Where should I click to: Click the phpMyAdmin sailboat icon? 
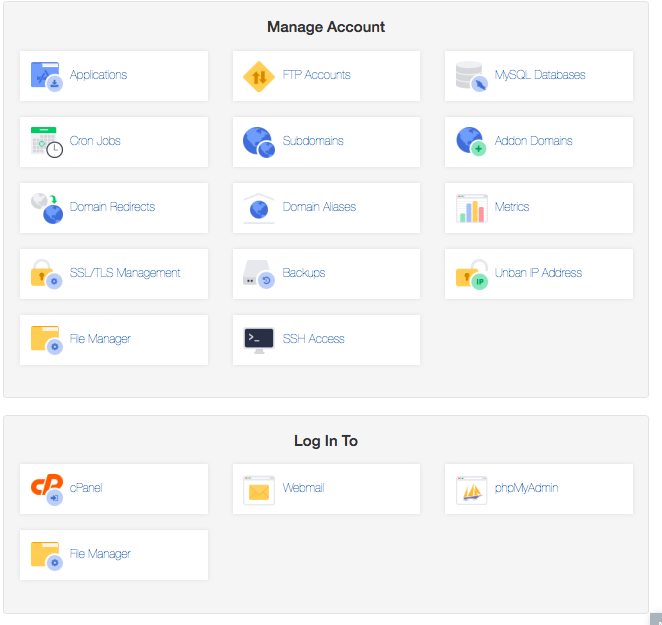tap(471, 490)
